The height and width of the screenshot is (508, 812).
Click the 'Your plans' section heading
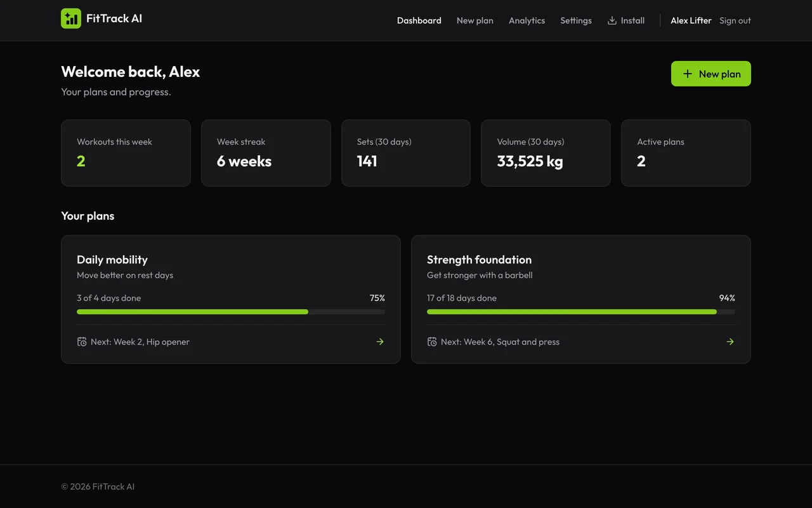[88, 216]
